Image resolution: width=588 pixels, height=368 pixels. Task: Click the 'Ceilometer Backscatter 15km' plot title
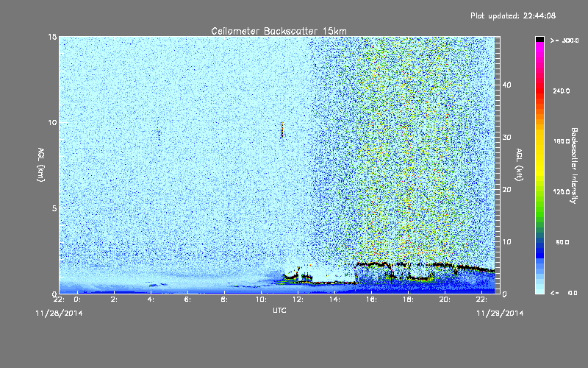[x=279, y=31]
